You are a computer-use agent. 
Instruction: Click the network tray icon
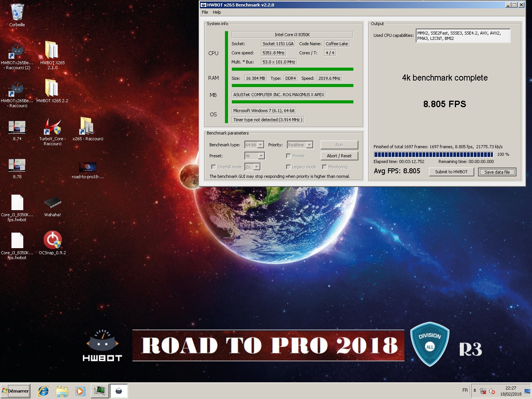point(483,391)
